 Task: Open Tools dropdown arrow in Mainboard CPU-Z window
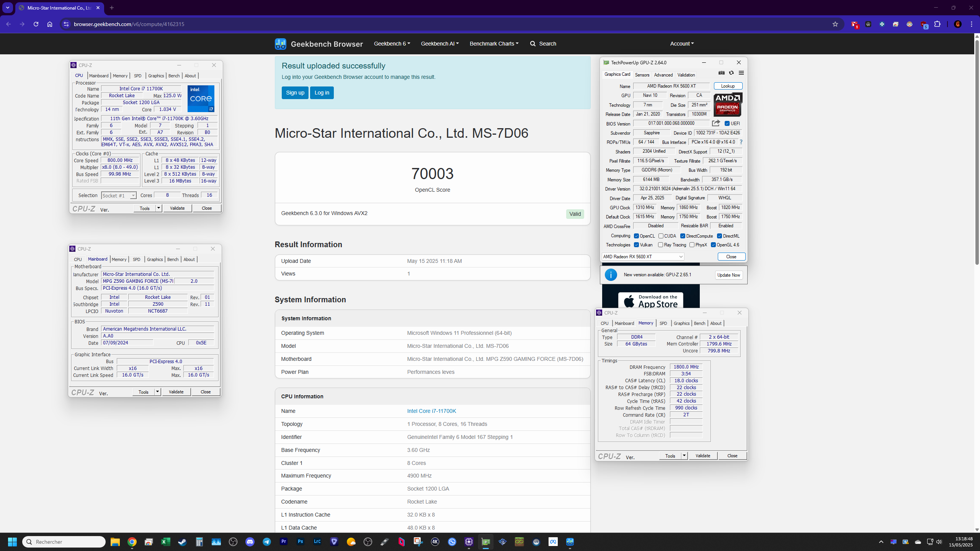pos(157,392)
